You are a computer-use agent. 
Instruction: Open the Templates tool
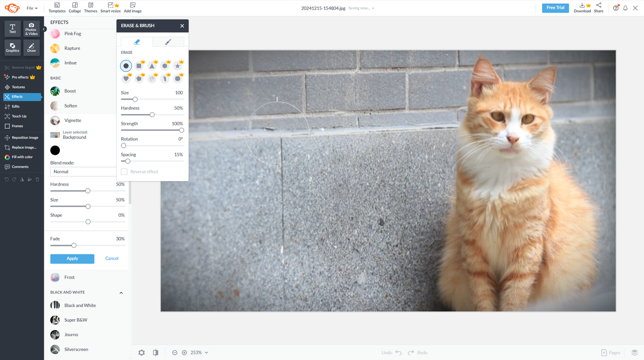(57, 8)
